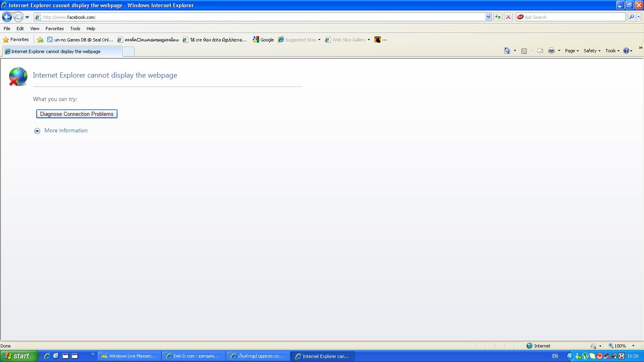The width and height of the screenshot is (644, 362).
Task: Switch to Windows Live Messenger taskbar window
Action: tap(129, 356)
